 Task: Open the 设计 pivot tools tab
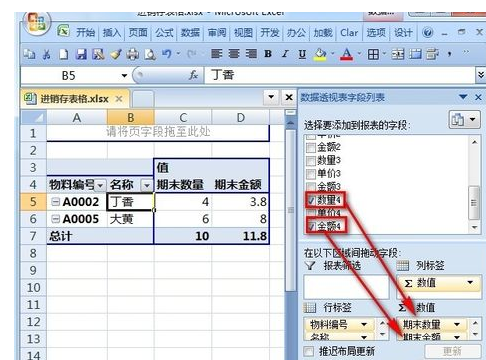pos(403,33)
